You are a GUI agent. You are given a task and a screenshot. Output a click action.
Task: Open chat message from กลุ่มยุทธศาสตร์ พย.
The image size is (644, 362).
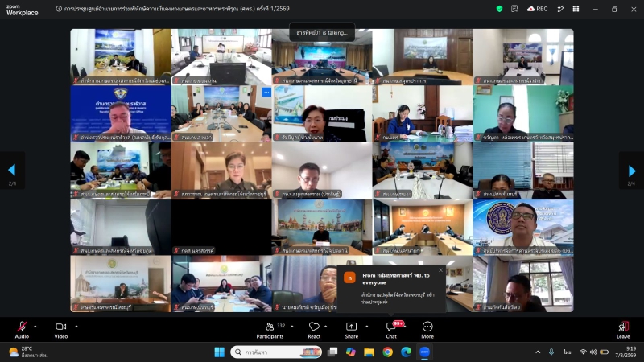click(x=391, y=289)
